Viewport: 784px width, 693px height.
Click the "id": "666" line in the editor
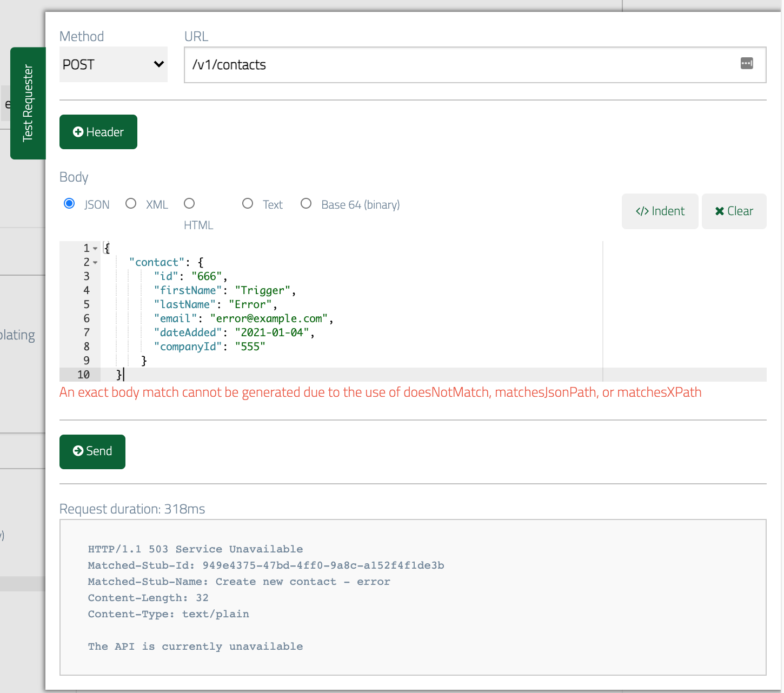coord(190,276)
